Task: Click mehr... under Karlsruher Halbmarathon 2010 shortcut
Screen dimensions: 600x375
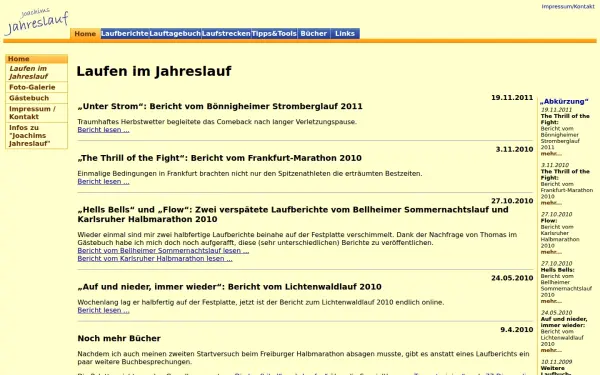Action: tap(551, 252)
